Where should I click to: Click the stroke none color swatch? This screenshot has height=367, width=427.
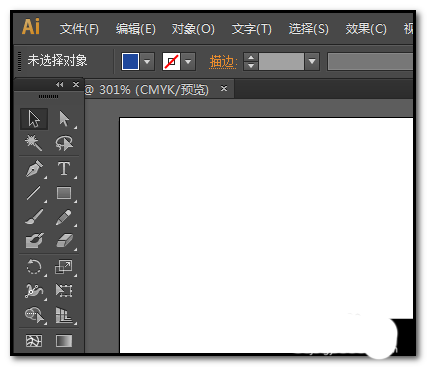tap(171, 61)
